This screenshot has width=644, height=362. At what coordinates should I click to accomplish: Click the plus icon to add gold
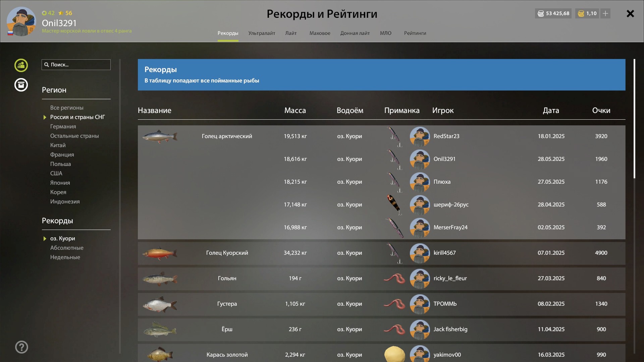(x=605, y=13)
